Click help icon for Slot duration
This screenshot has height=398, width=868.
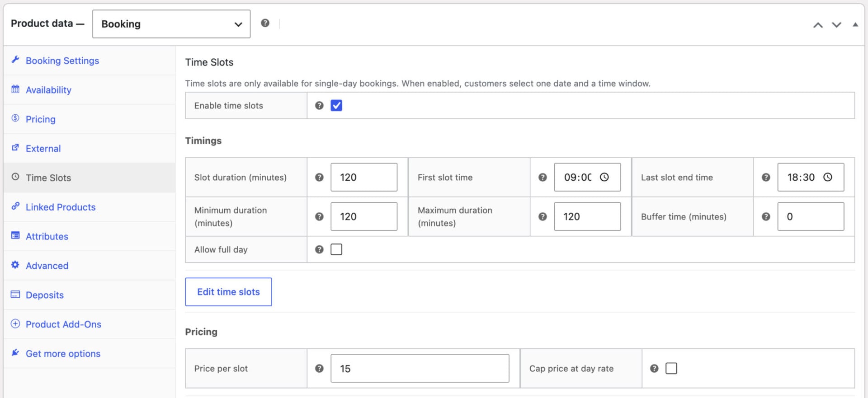[319, 178]
